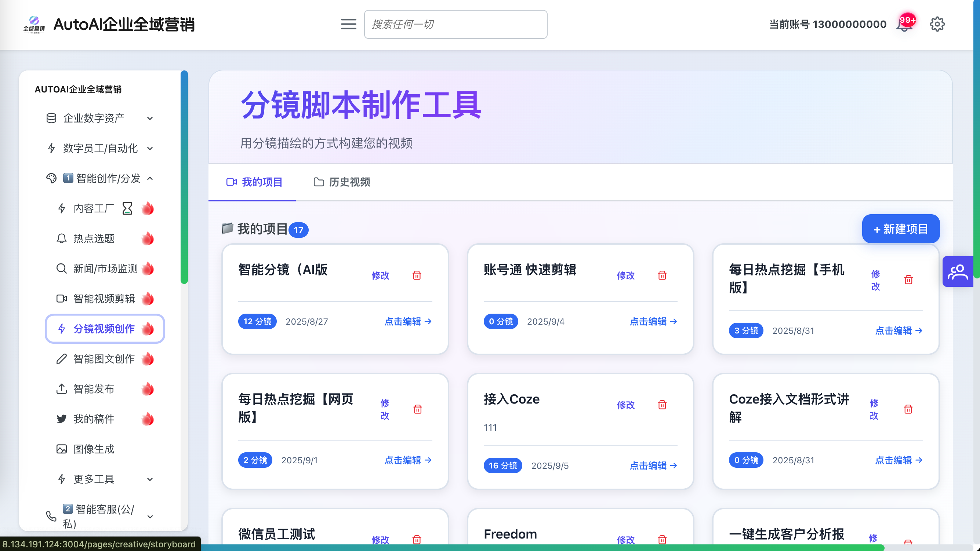Image resolution: width=980 pixels, height=551 pixels.
Task: Open 智能视频剪辑 in the sidebar
Action: (104, 299)
